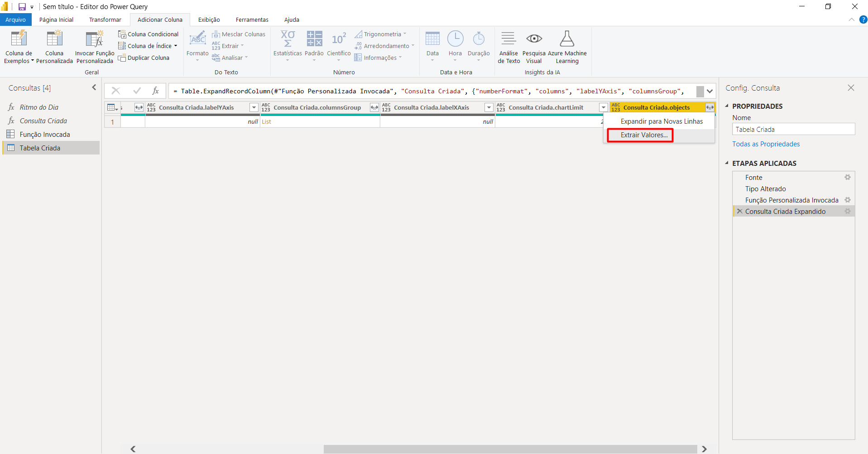
Task: Delete Consulta Criada Expandido step
Action: click(739, 211)
